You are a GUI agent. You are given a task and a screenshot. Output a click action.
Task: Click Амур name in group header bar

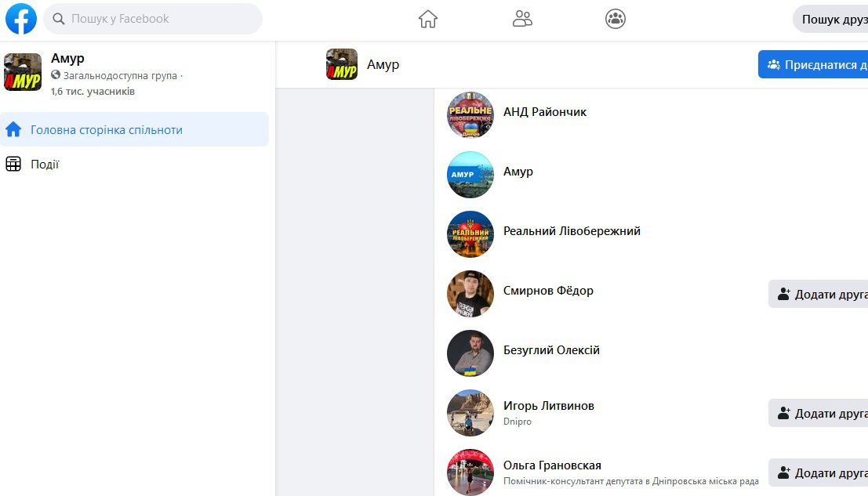point(383,65)
